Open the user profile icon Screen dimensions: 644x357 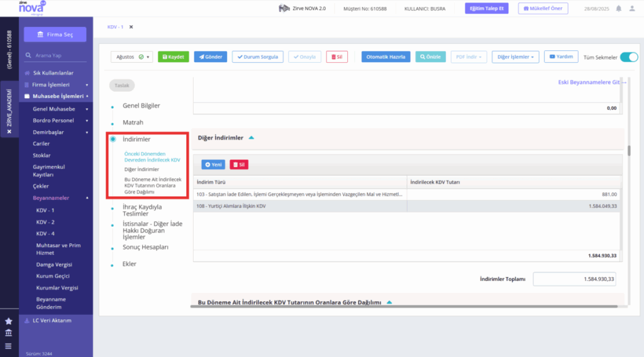(x=632, y=9)
